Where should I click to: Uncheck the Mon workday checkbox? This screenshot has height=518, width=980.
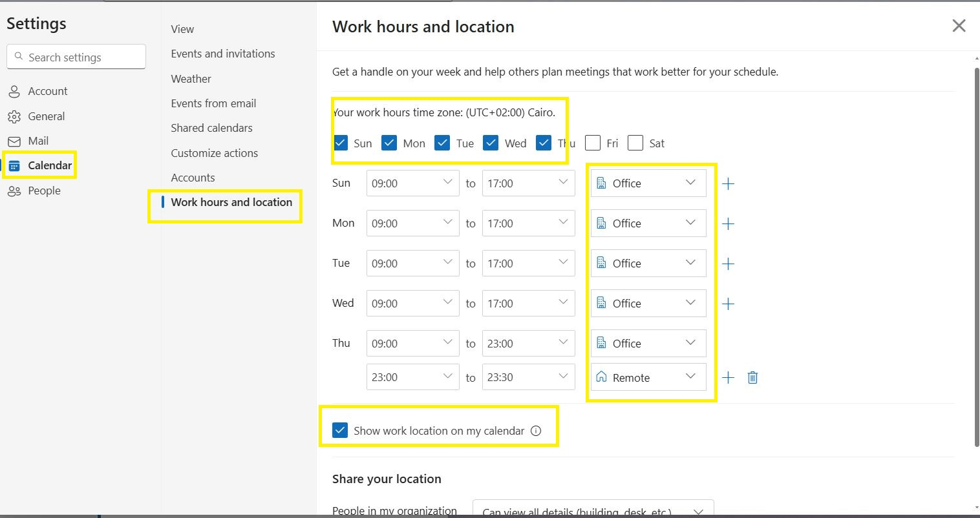coord(389,143)
